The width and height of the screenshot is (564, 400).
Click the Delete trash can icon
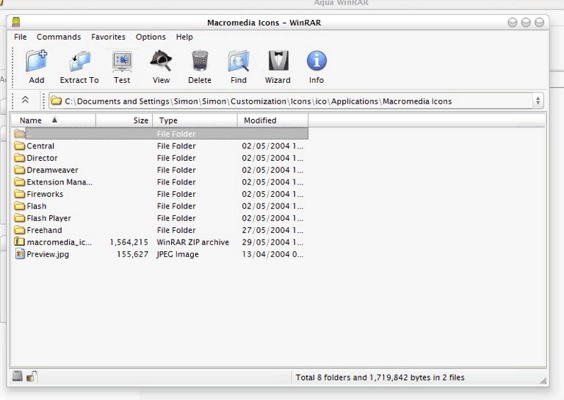[x=200, y=60]
